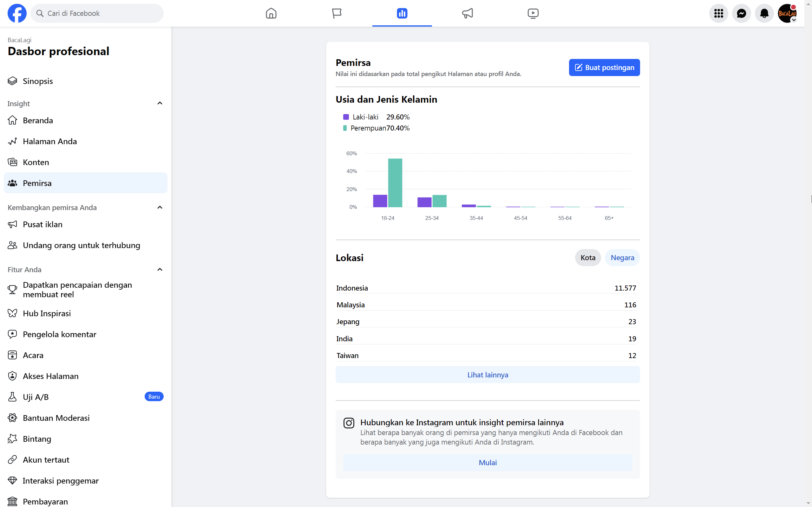
Task: Collapse Kembangkan pemirsa Anda section
Action: [160, 207]
